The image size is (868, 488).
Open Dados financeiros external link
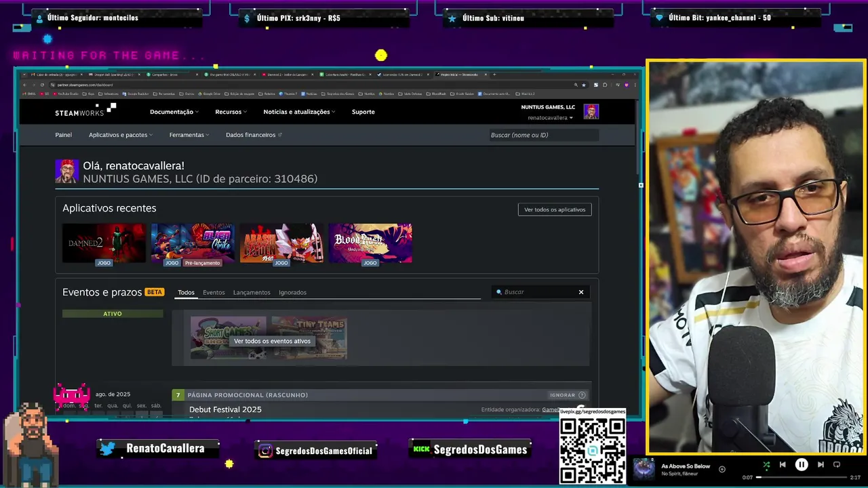click(x=254, y=135)
